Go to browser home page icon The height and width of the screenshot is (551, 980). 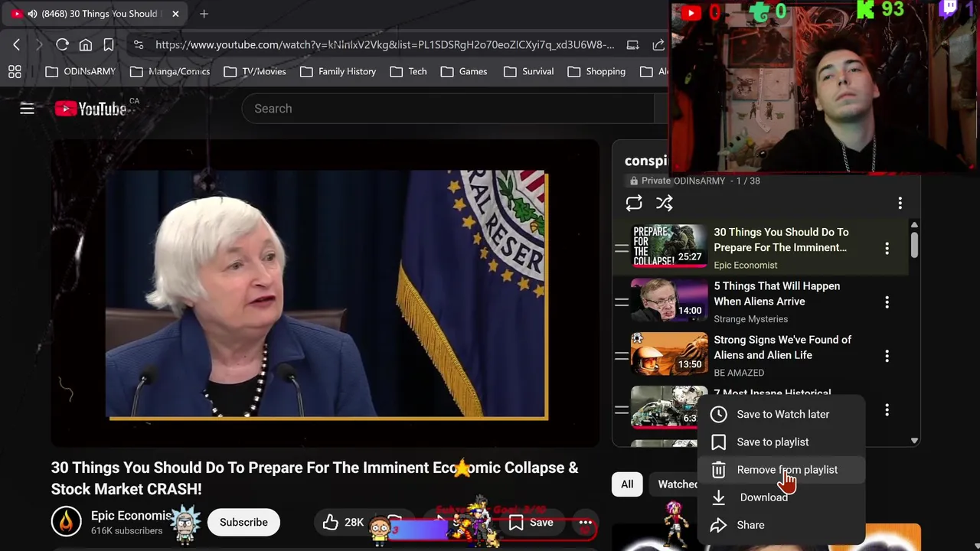point(86,45)
